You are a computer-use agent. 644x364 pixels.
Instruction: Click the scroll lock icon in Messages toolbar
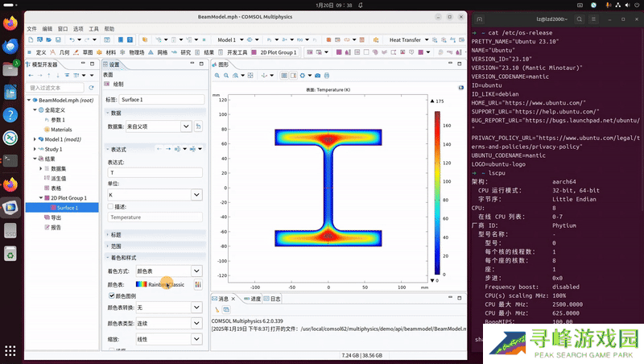(226, 309)
